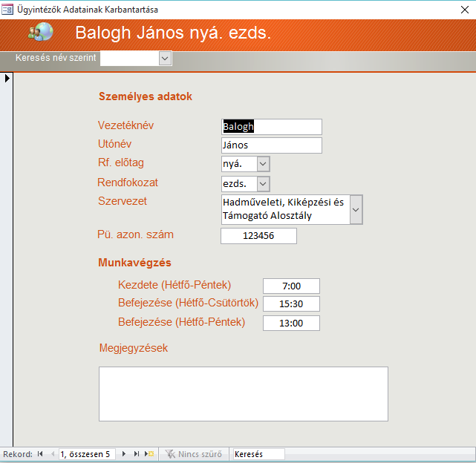
Task: Click the current record number box
Action: pyautogui.click(x=86, y=453)
